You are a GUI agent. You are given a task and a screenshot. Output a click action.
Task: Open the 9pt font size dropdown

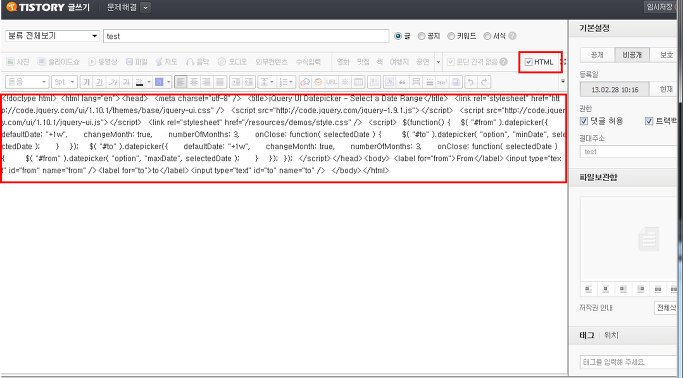[64, 82]
